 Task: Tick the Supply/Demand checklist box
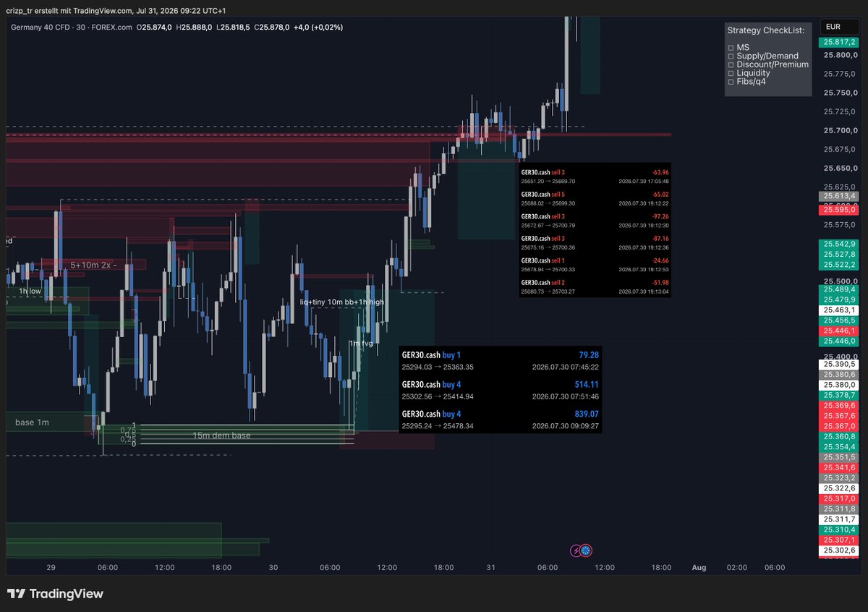point(731,56)
